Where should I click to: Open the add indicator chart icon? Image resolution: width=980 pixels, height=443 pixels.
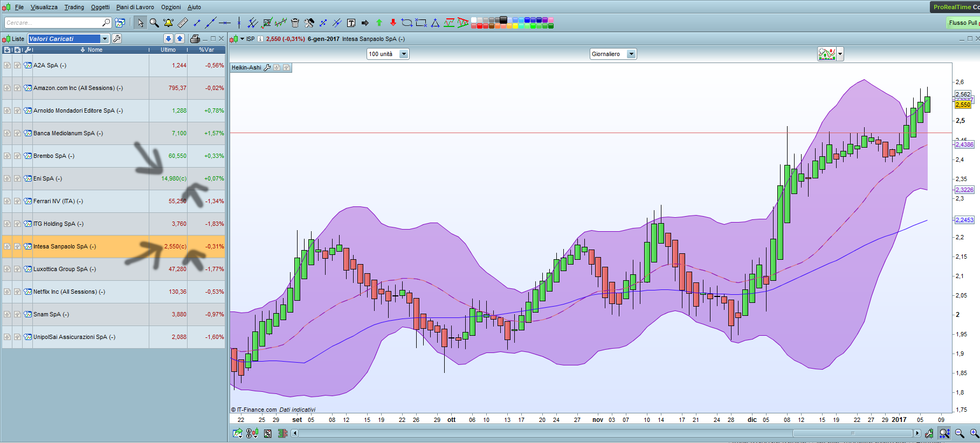click(x=826, y=54)
